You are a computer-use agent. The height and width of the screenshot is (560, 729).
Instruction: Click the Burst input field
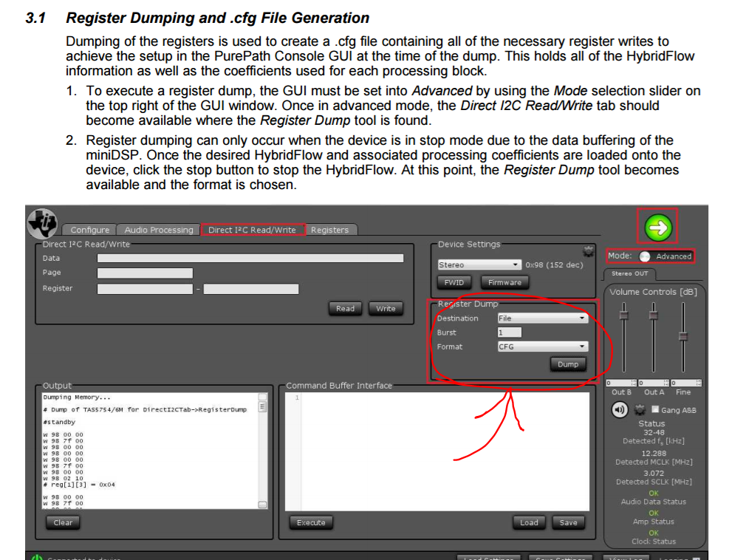point(510,332)
